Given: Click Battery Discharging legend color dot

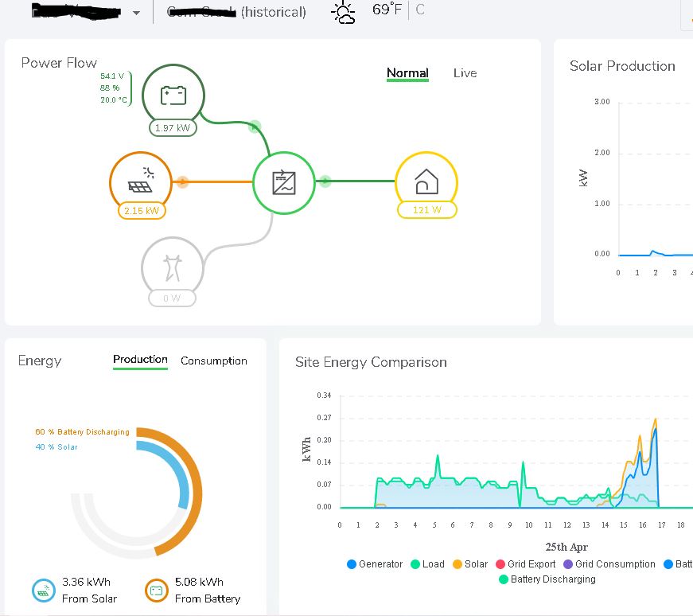Looking at the screenshot, I should 503,579.
